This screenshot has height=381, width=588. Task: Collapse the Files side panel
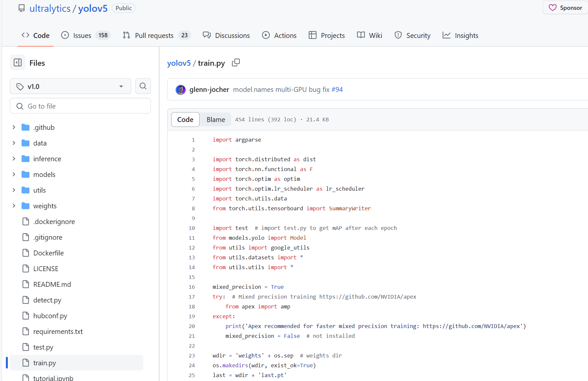coord(18,62)
